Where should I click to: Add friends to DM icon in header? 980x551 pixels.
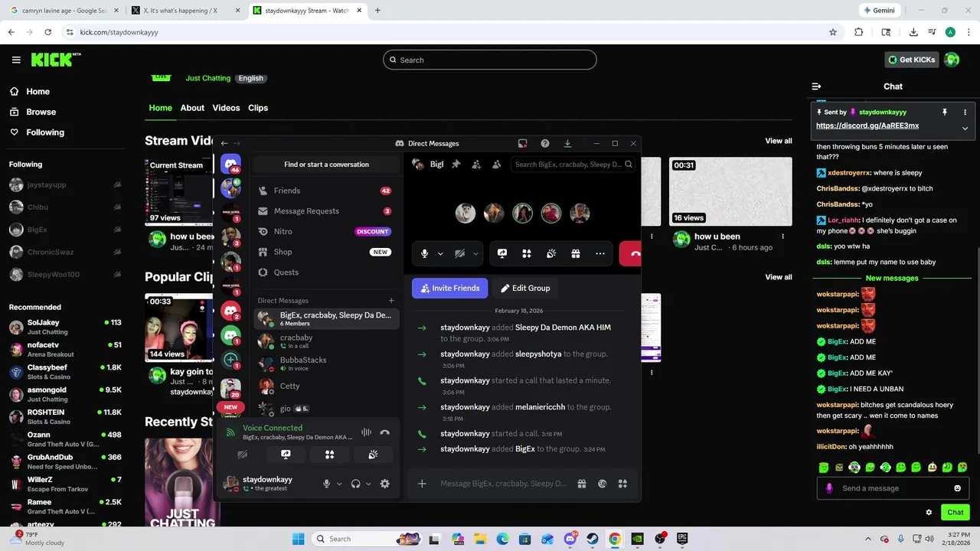coord(476,164)
